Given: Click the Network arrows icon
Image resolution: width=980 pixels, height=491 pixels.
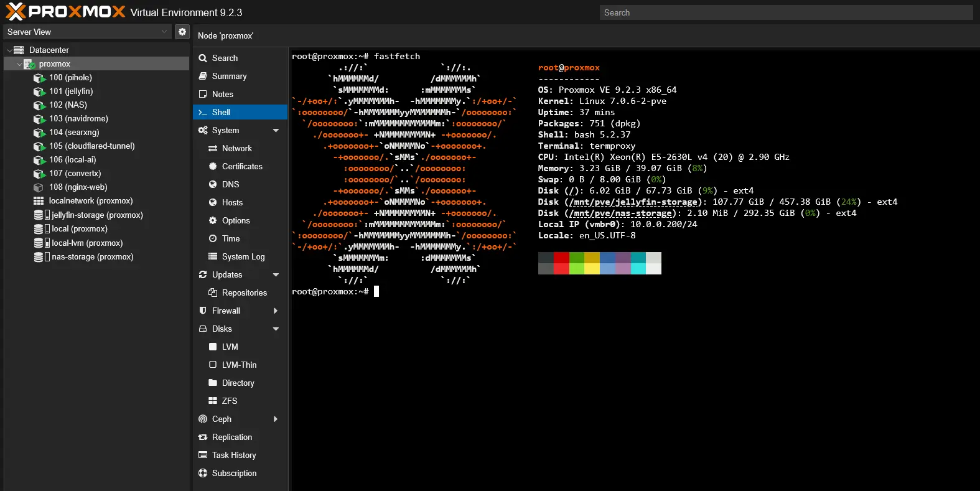Looking at the screenshot, I should 213,148.
